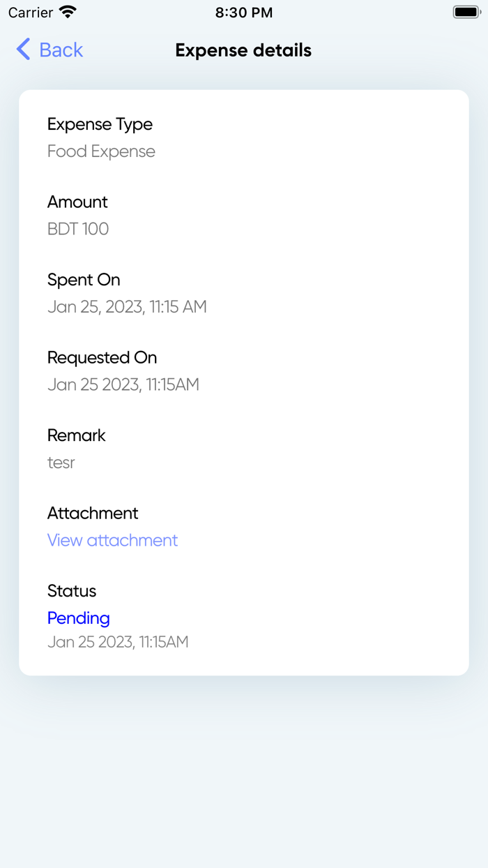Tap the timestamp below Pending status
Viewport: 488px width, 868px height.
(118, 642)
